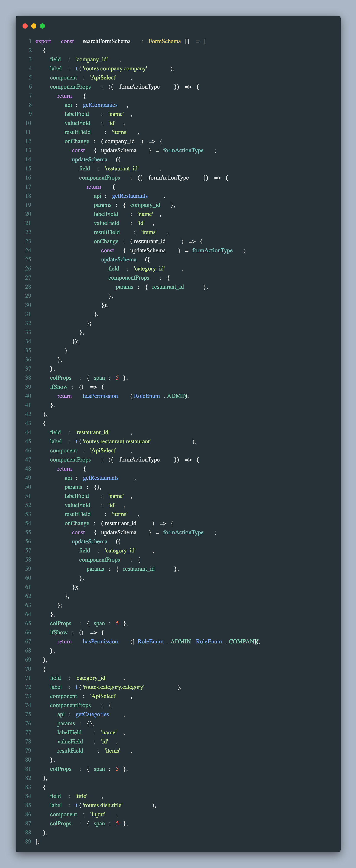Click the 'restaurant_id' field string on line 44
Screen dimensions: 356x868
[x=93, y=432]
